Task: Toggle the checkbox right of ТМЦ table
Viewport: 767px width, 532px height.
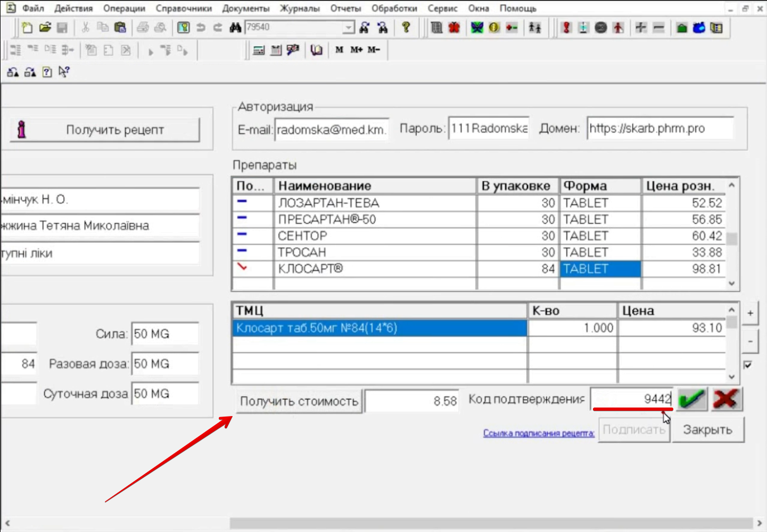Action: 748,365
